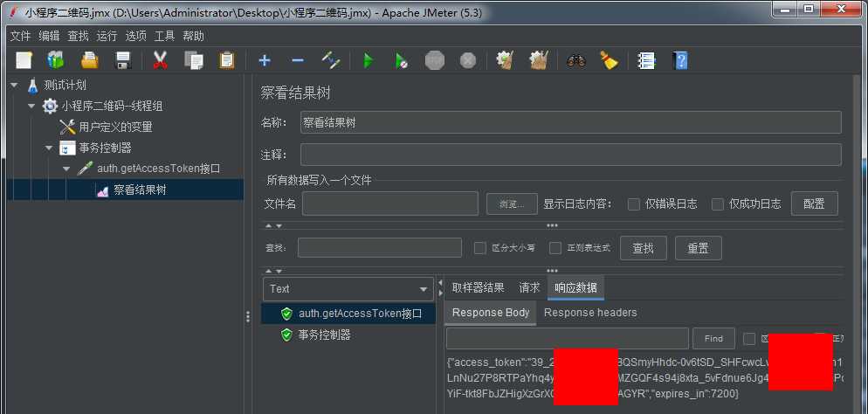Click the Stop test icon
The height and width of the screenshot is (414, 868).
[435, 60]
